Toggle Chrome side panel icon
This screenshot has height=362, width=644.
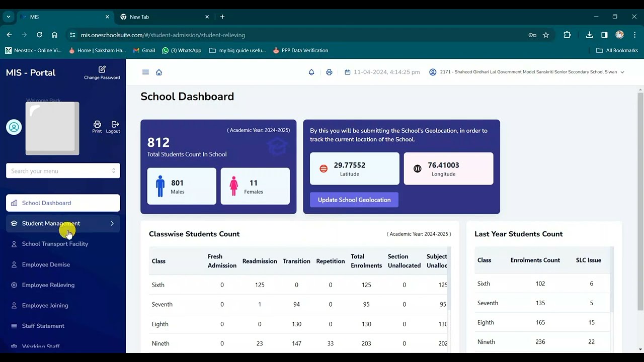coord(604,35)
